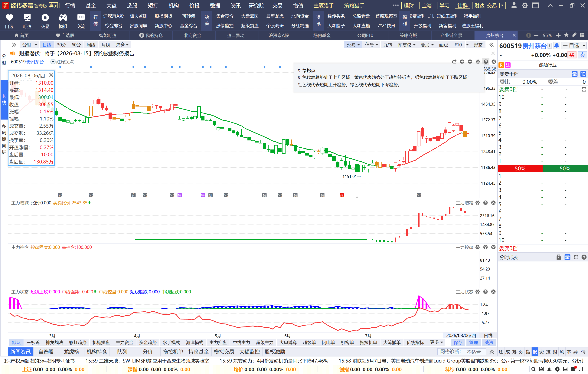Viewport: 588px width, 374px height.
Task: Click the refresh arrow icon on main chart
Action: click(454, 62)
